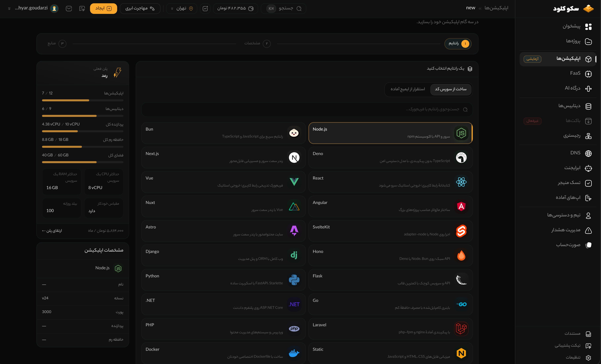601x364 pixels.
Task: Click the اپلیکیشن‌ها breadcrumb link
Action: 496,8
